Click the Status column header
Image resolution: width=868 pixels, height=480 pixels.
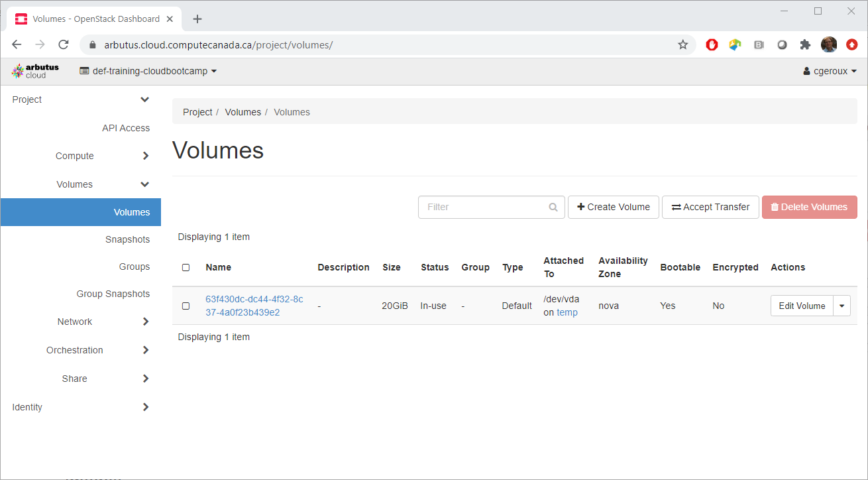click(435, 267)
